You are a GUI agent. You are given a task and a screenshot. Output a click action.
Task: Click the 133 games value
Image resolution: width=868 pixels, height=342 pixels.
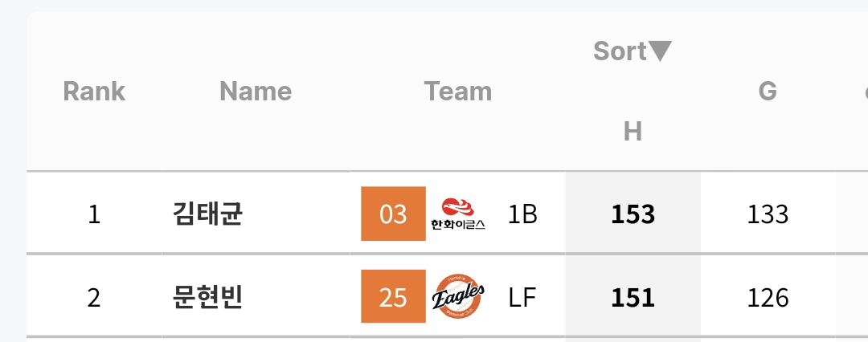tap(768, 214)
